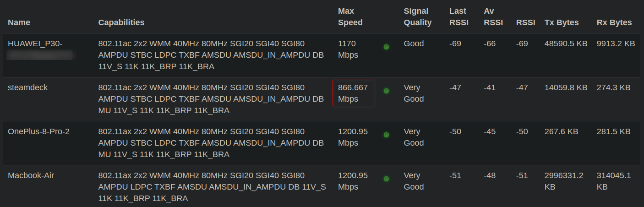Click the Capabilities column header
The height and width of the screenshot is (207, 644).
pyautogui.click(x=121, y=22)
